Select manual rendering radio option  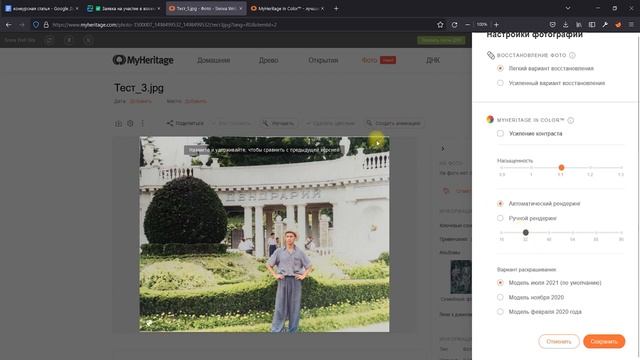[500, 218]
